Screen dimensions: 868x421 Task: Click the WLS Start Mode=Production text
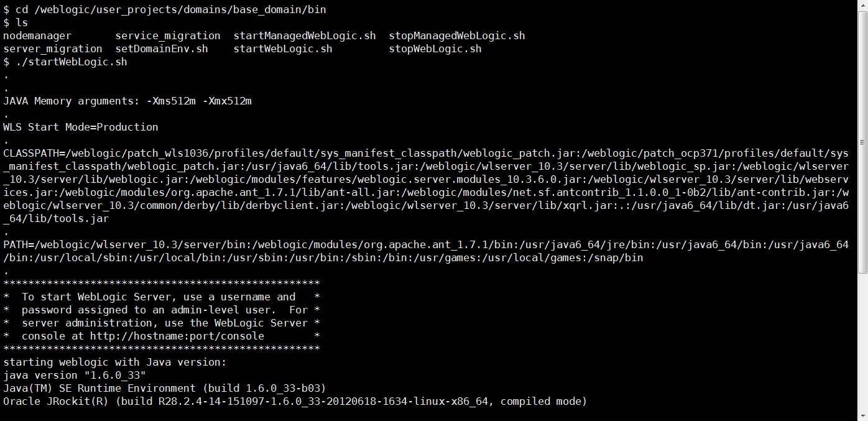pyautogui.click(x=81, y=127)
